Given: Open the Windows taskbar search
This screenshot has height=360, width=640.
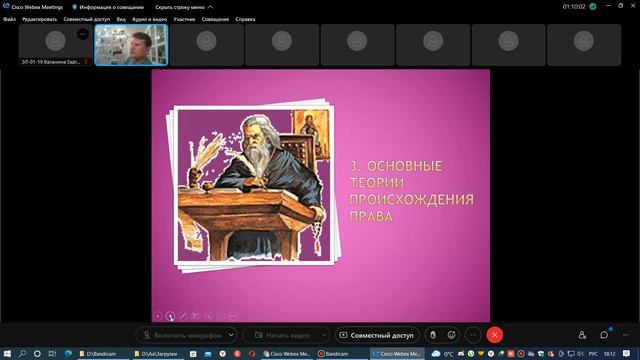Looking at the screenshot, I should click(x=22, y=353).
